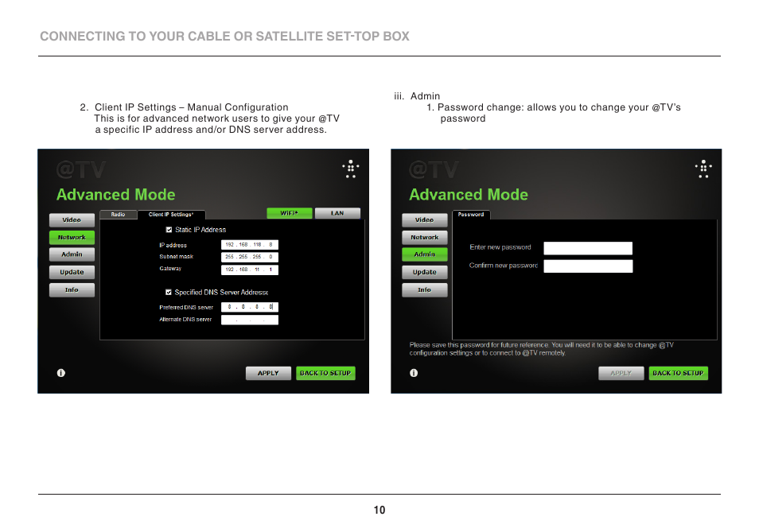Click the Preferred DNS server field
Screen dimensions: 759x532
[250, 307]
